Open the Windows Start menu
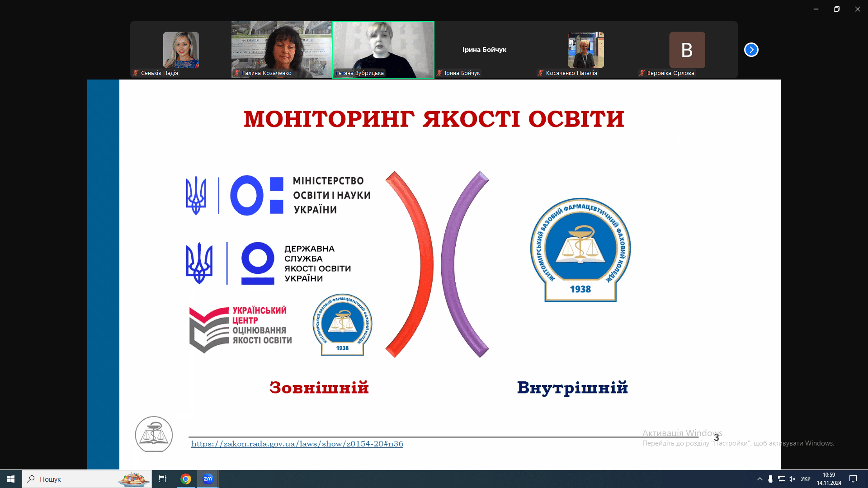 point(11,479)
